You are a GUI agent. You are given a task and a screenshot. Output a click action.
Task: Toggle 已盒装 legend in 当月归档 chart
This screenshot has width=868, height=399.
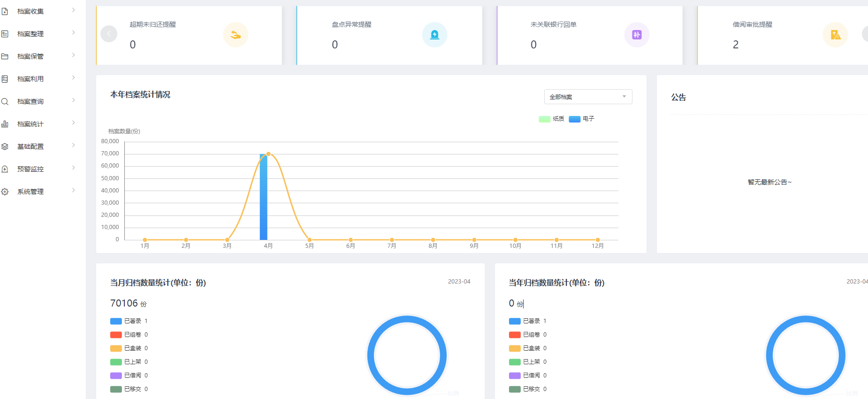pyautogui.click(x=129, y=348)
